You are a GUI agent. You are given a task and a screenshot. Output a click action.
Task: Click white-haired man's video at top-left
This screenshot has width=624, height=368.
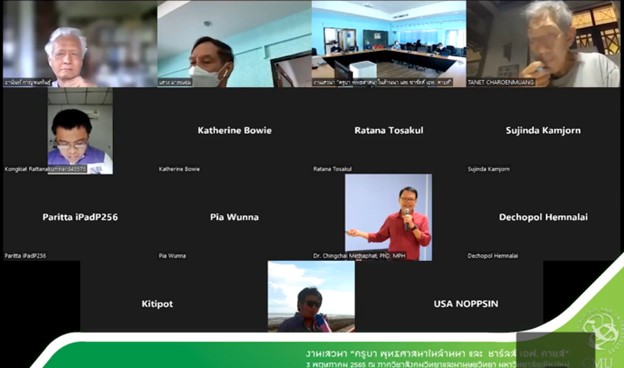pos(80,44)
